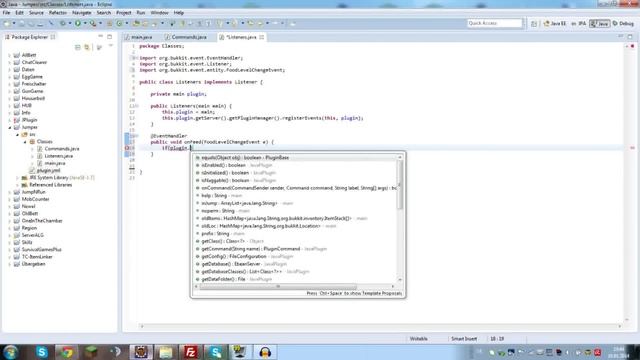
Task: Click Collapse All in Package Explorer
Action: 78,47
